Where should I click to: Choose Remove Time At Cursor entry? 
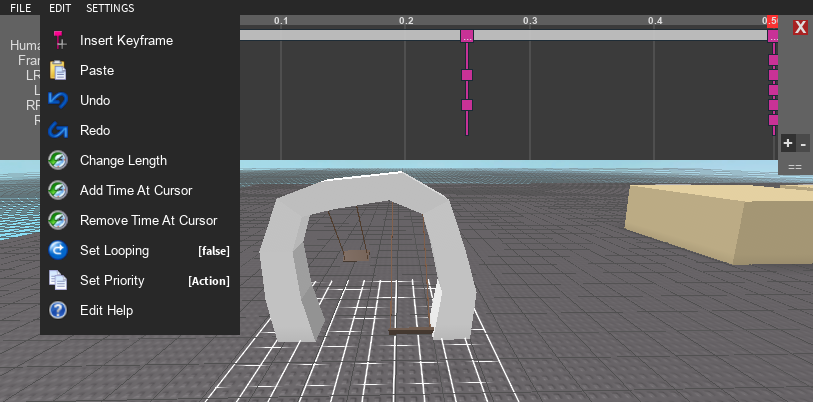[140, 220]
